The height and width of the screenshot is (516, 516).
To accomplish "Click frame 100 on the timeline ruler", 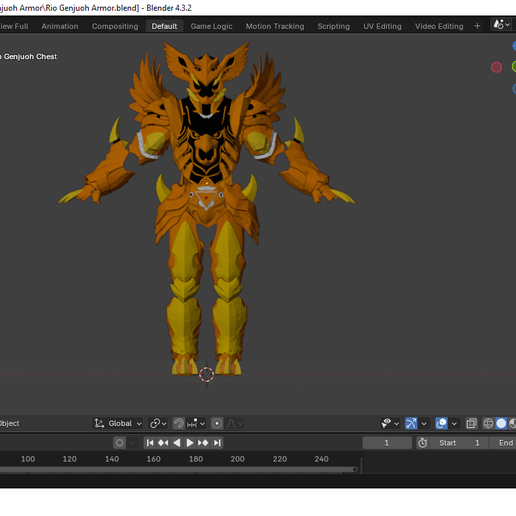I will coord(28,459).
